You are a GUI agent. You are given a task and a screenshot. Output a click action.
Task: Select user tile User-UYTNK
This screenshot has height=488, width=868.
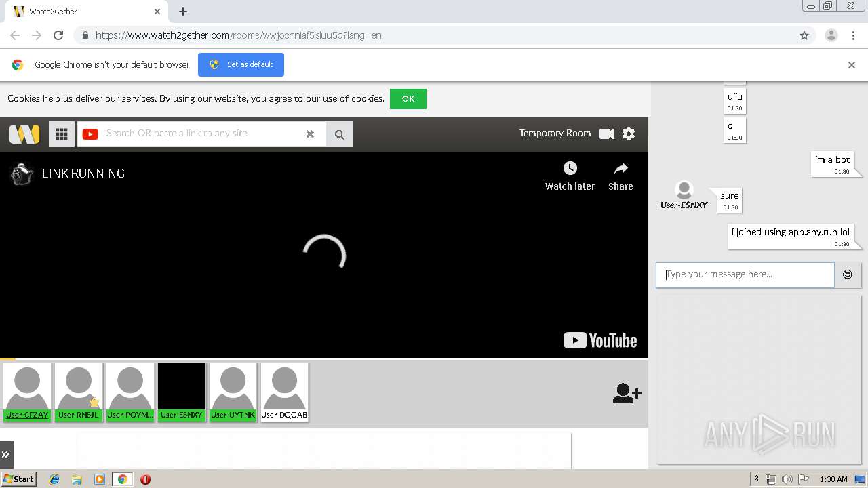click(x=233, y=392)
